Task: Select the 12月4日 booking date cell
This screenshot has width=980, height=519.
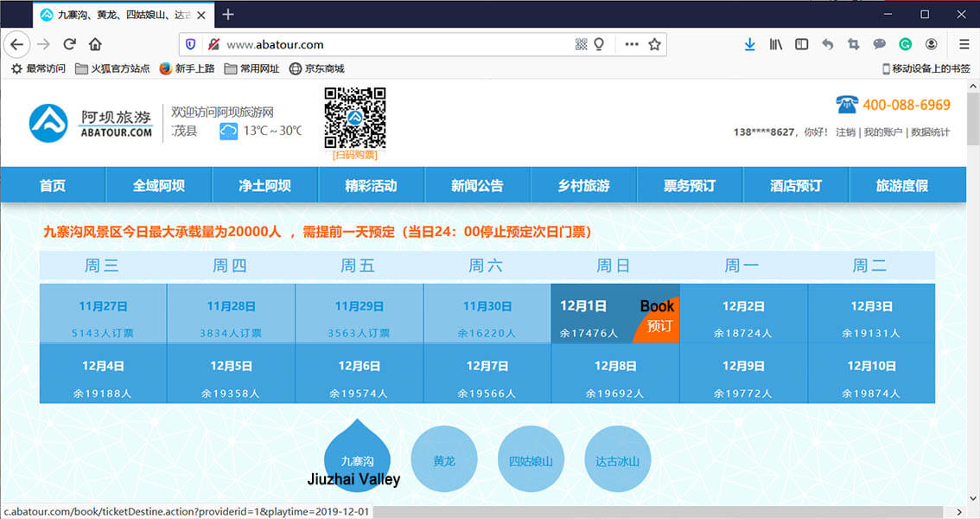Action: point(103,374)
